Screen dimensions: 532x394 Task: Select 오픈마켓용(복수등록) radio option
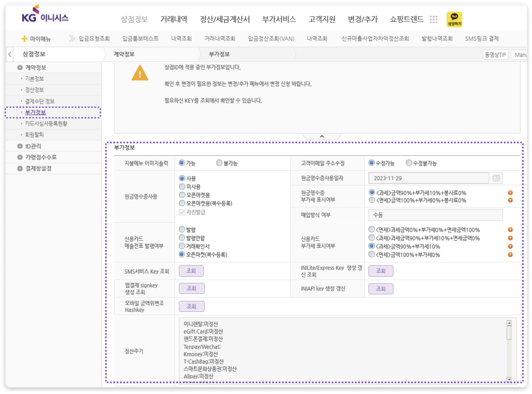[x=182, y=203]
